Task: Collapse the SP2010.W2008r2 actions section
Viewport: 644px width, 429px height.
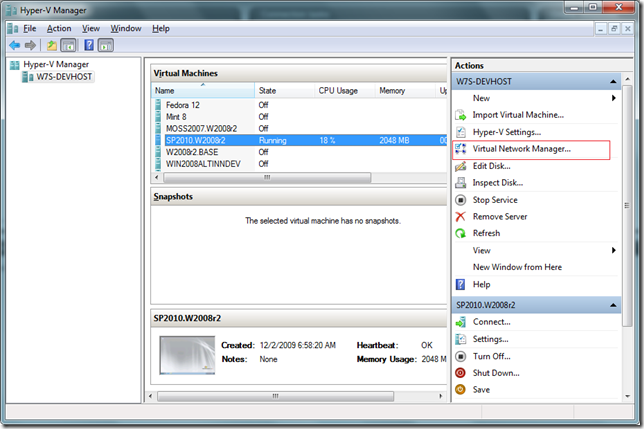Action: coord(613,305)
